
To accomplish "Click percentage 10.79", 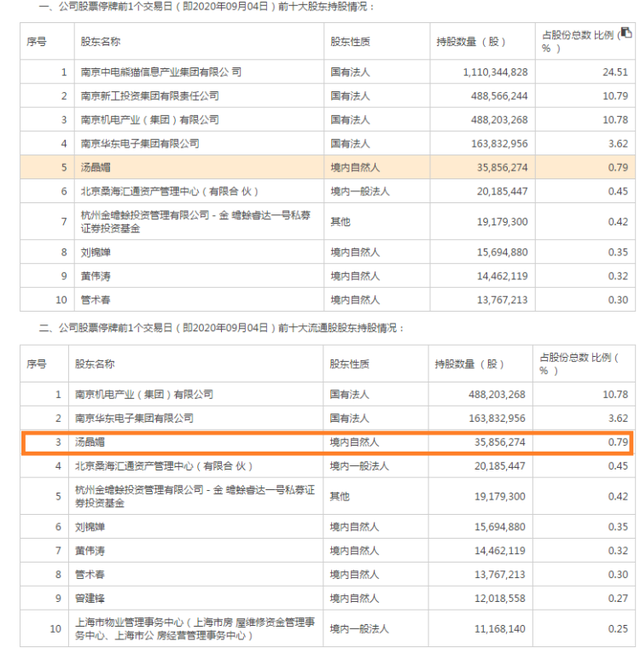I will point(615,96).
